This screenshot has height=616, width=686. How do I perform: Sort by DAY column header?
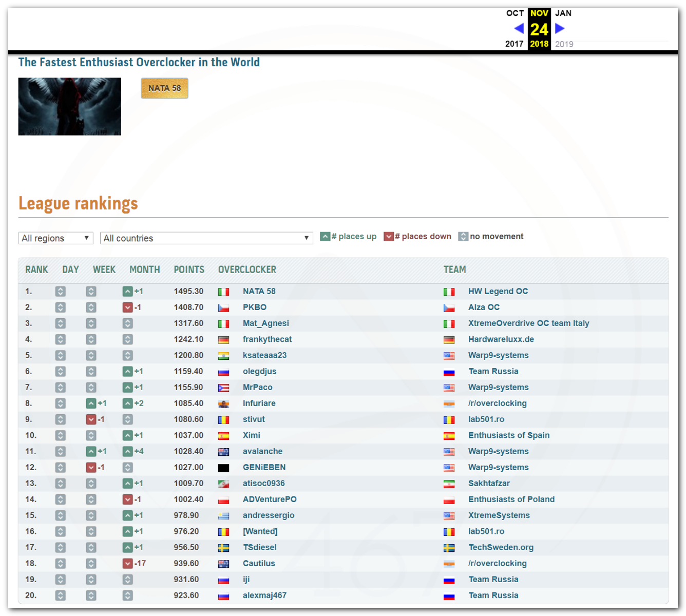pos(70,269)
